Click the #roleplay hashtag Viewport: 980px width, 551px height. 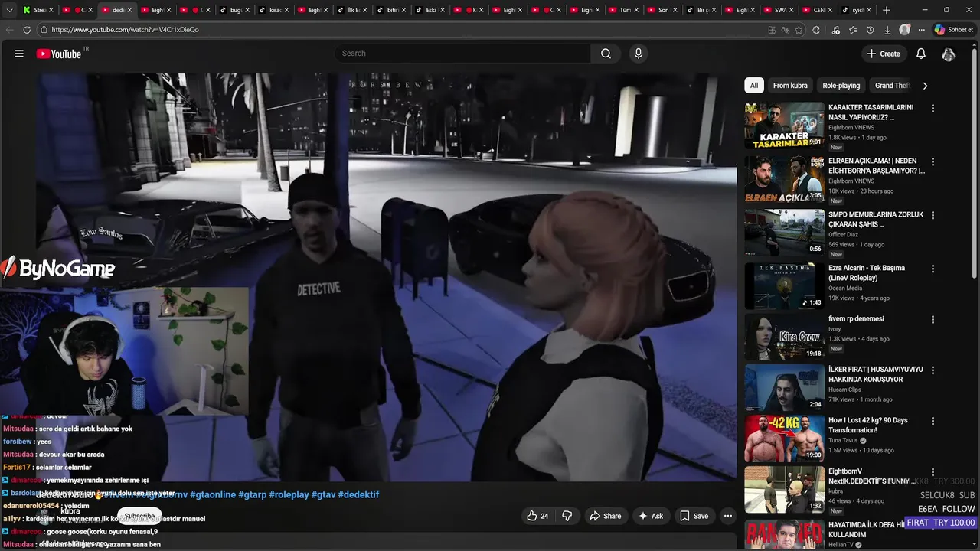click(289, 494)
